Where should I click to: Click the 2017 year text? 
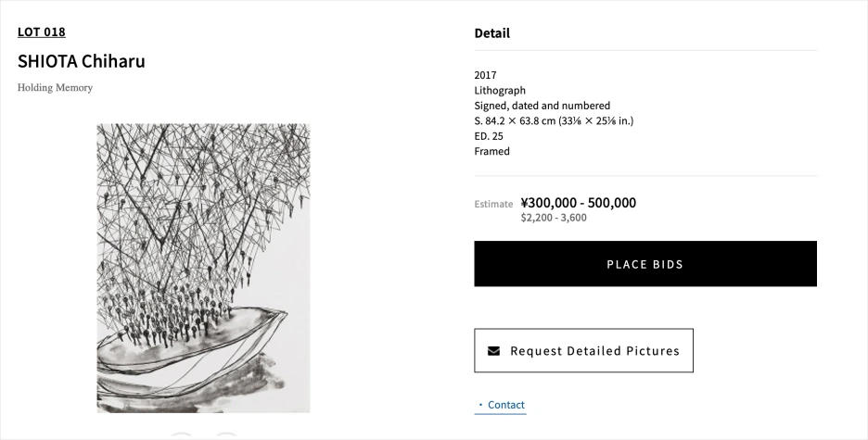pyautogui.click(x=485, y=75)
